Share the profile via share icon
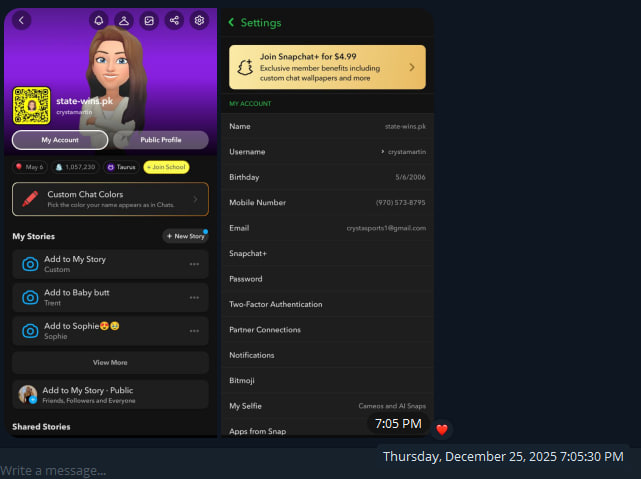 click(x=174, y=20)
